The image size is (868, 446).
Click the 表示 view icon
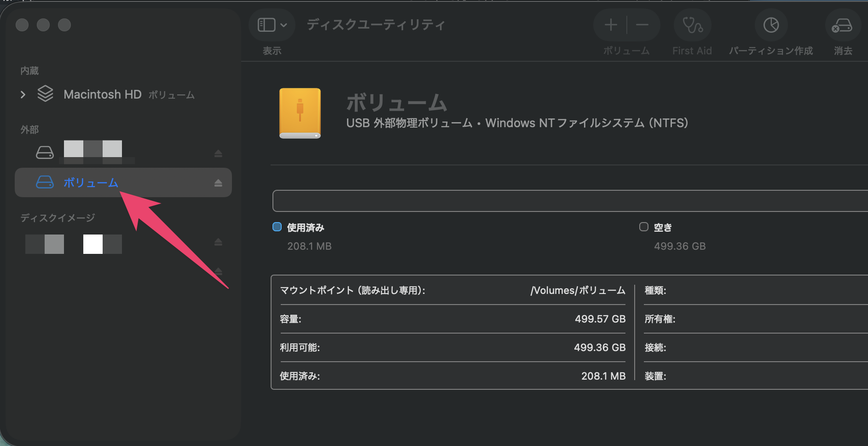(x=267, y=25)
